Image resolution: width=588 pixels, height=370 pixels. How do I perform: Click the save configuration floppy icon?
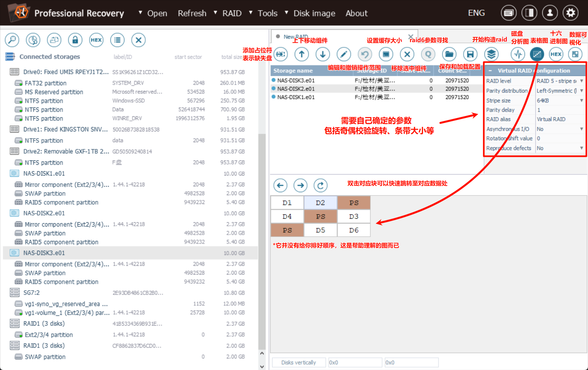click(470, 54)
